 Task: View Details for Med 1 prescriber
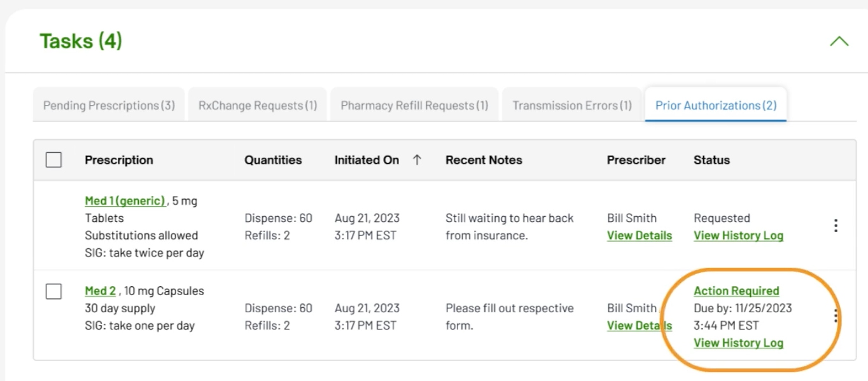640,235
